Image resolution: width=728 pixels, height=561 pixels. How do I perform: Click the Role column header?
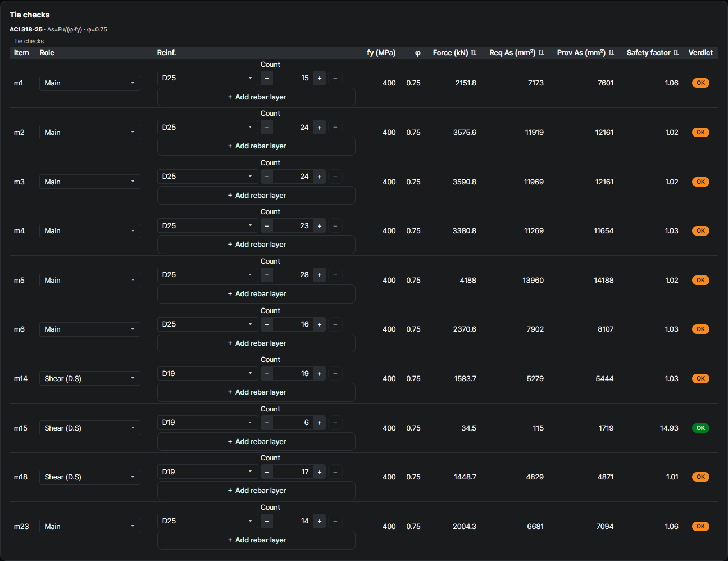(x=47, y=53)
